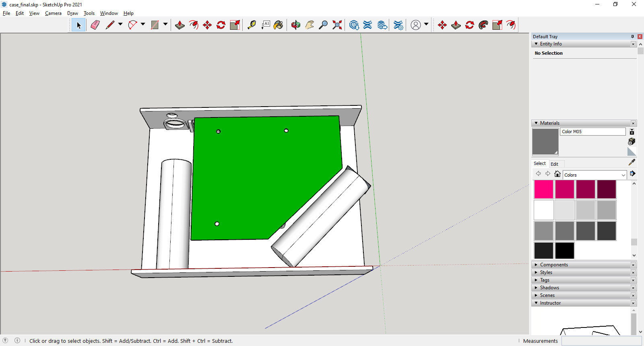This screenshot has width=644, height=346.
Task: Open the File menu
Action: [6, 13]
